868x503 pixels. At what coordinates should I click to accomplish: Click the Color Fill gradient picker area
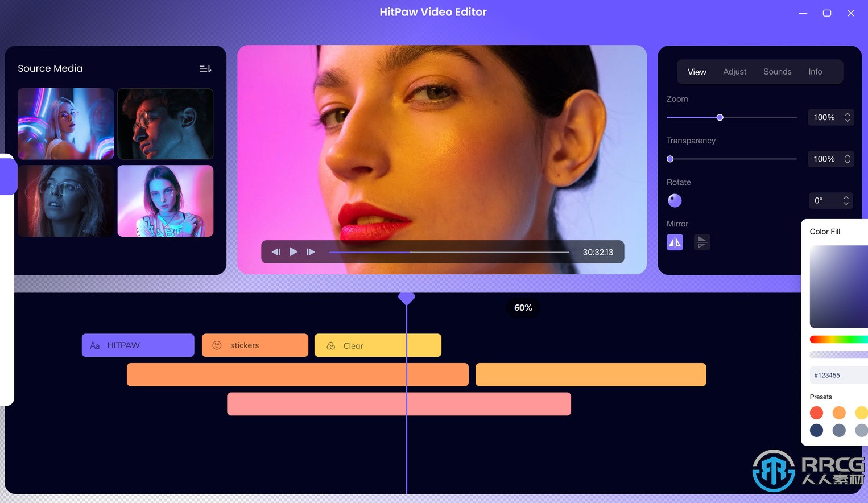coord(839,286)
